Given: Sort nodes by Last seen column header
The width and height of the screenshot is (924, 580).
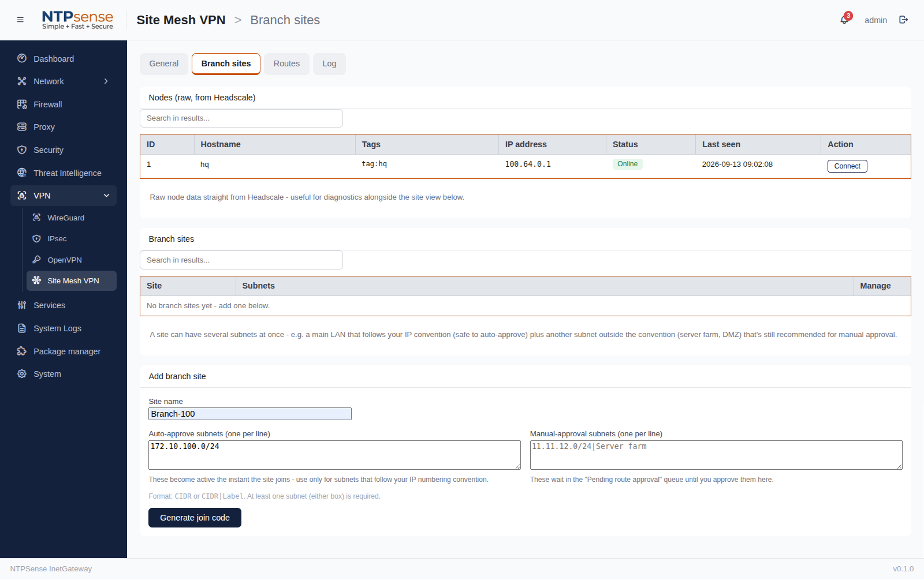Looking at the screenshot, I should click(x=758, y=144).
